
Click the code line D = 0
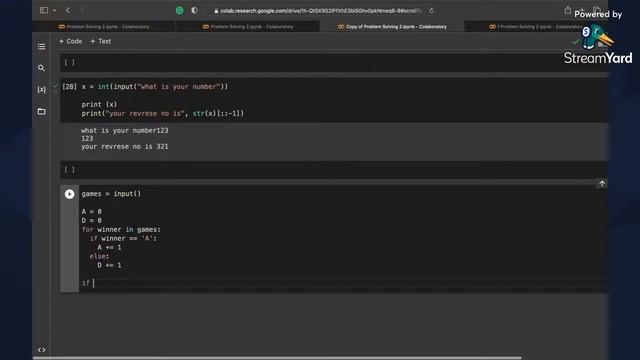point(91,220)
